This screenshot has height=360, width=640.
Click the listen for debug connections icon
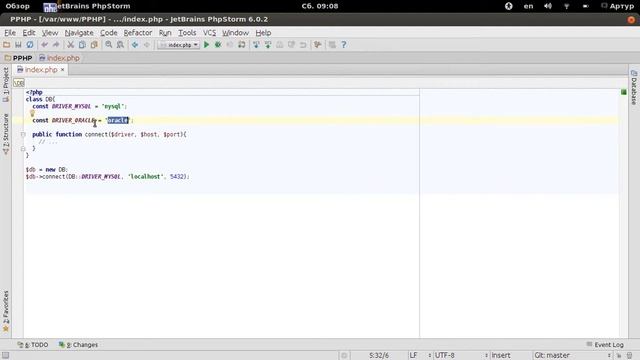coord(242,44)
